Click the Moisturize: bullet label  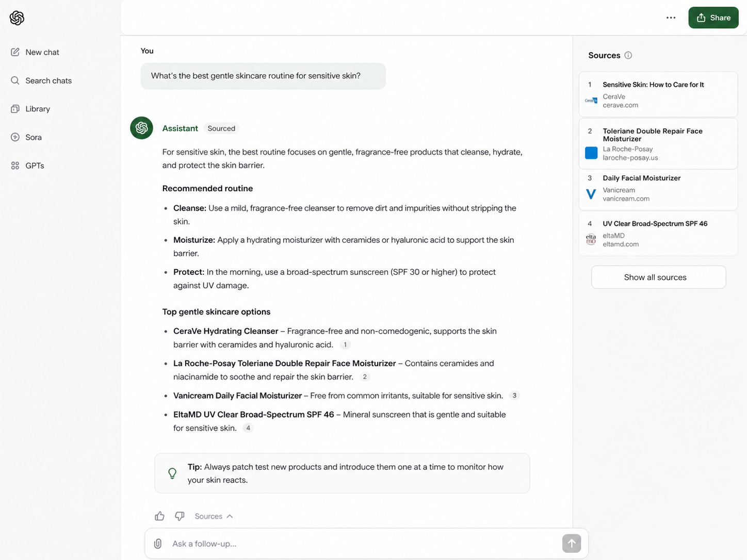point(194,240)
